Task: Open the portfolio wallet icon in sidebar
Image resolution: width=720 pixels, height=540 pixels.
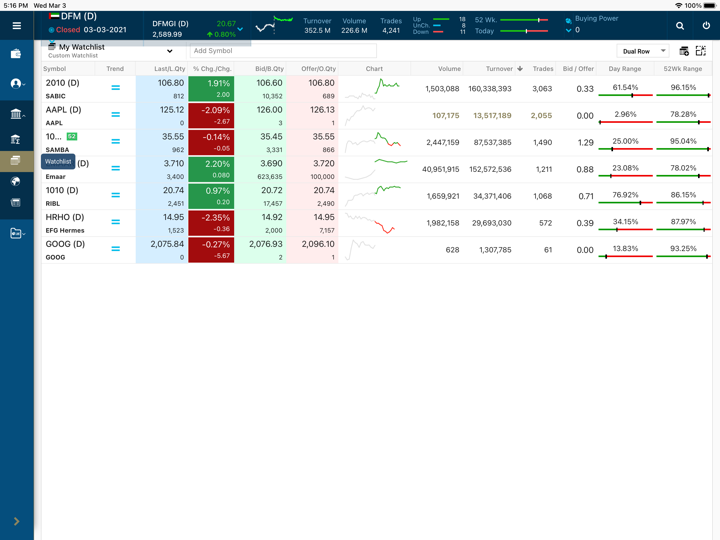Action: point(16,54)
